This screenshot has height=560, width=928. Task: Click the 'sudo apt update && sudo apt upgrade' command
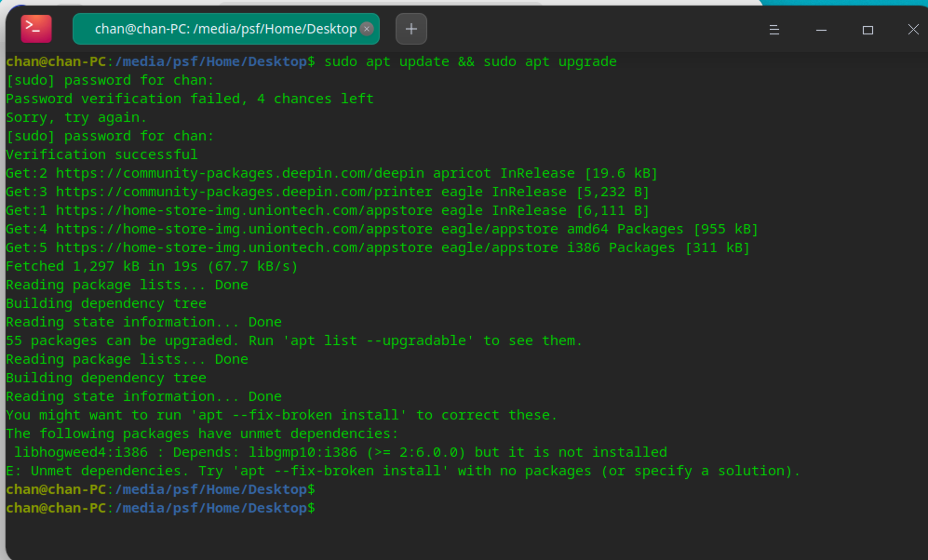pos(470,62)
